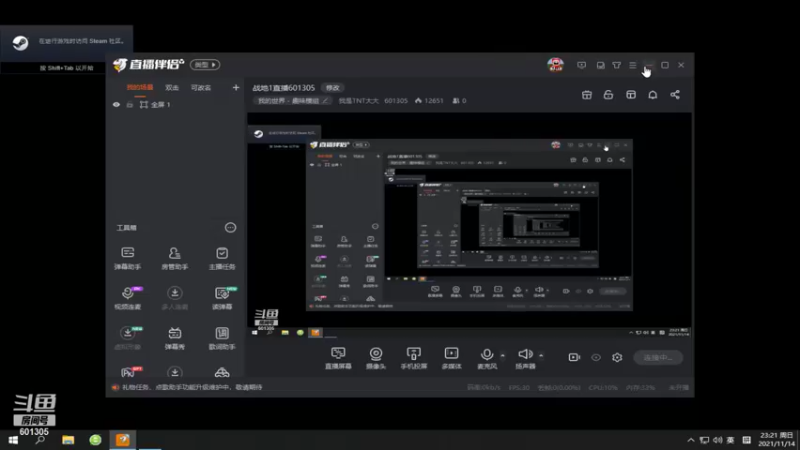Viewport: 800px width, 450px height.
Task: Click CPU:10% status entry
Action: point(603,388)
